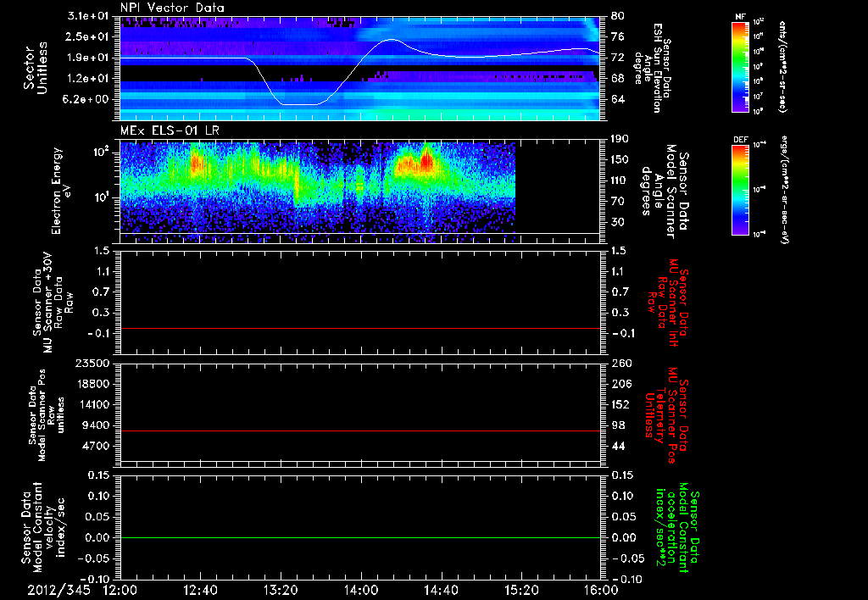Click the '14:40' time axis label
This screenshot has height=600, width=868.
coord(441,591)
